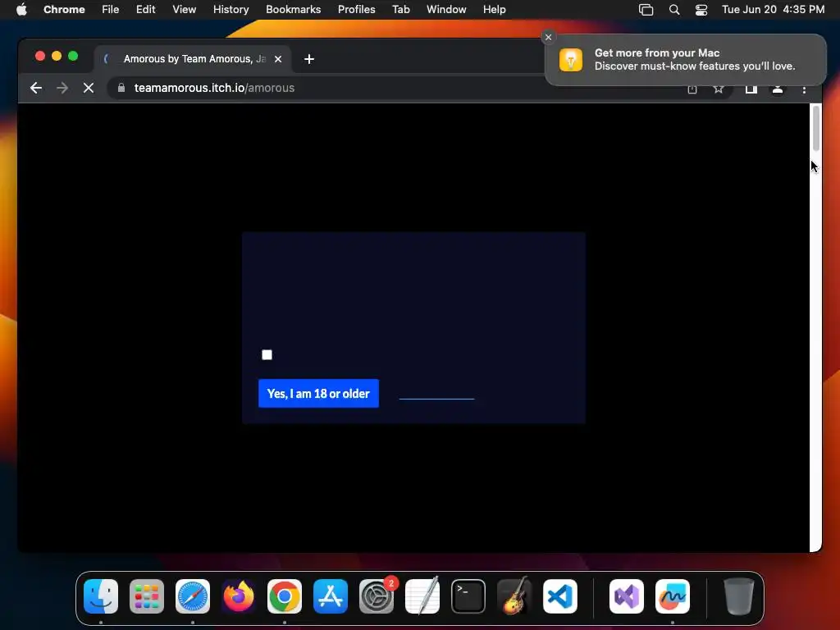Open Chrome's three-dot menu
This screenshot has height=630, width=840.
tap(804, 89)
